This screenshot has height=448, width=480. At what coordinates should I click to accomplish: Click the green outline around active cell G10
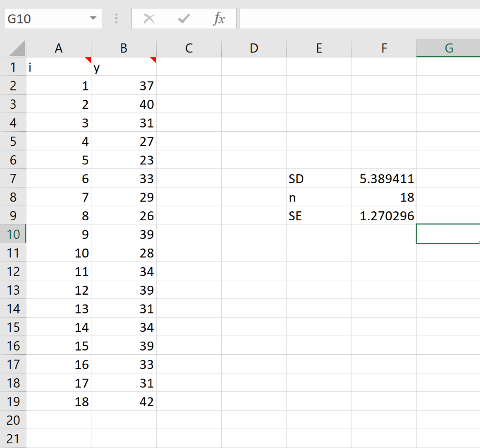coord(448,234)
